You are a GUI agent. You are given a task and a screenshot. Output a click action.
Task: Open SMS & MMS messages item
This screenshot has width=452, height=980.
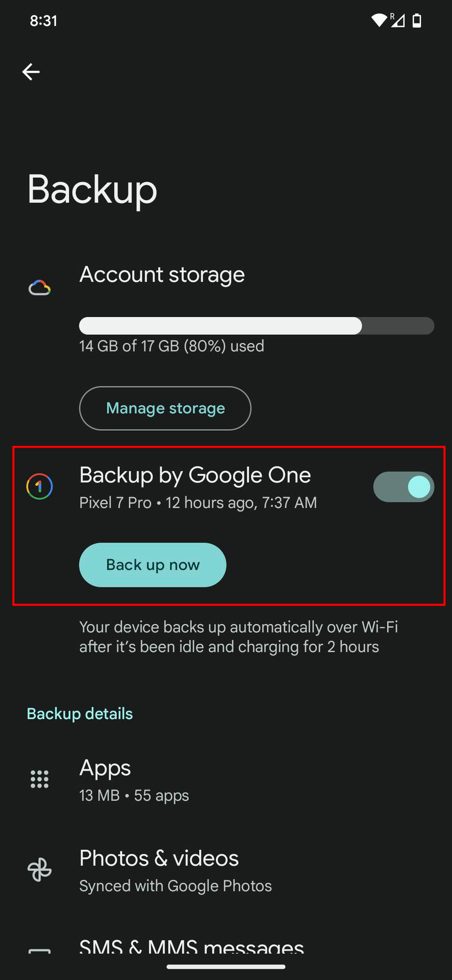point(192,946)
